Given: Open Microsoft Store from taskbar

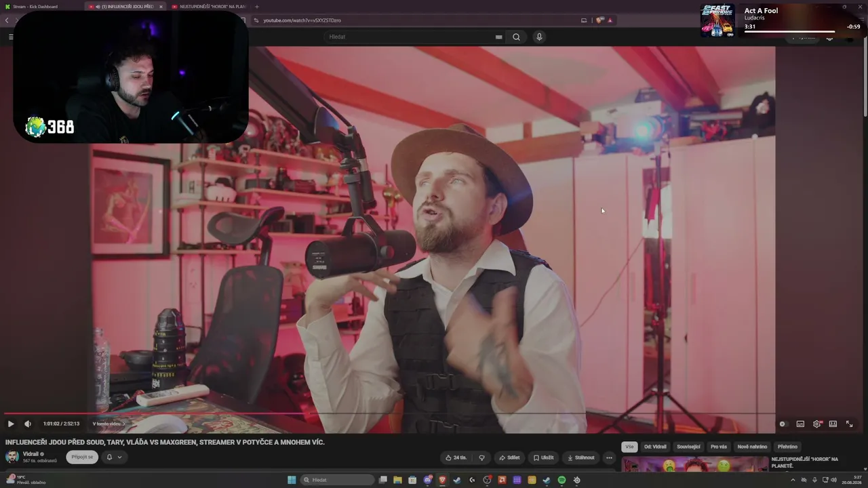Looking at the screenshot, I should tap(413, 480).
